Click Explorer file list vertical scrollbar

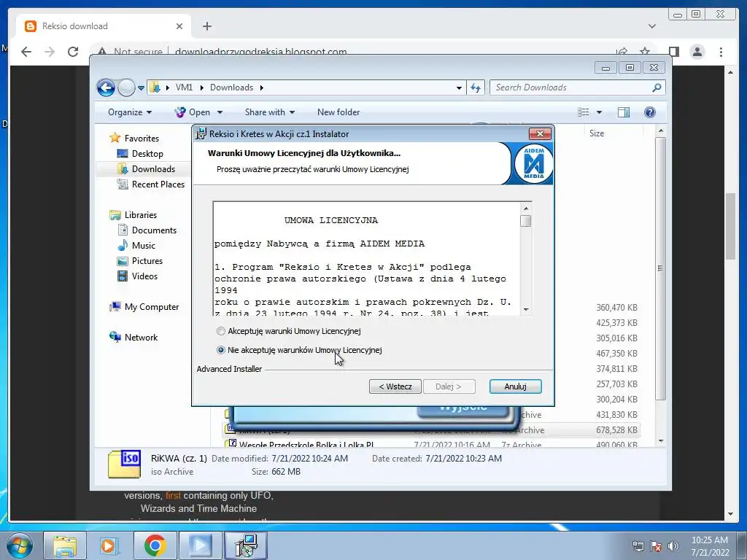click(x=660, y=269)
